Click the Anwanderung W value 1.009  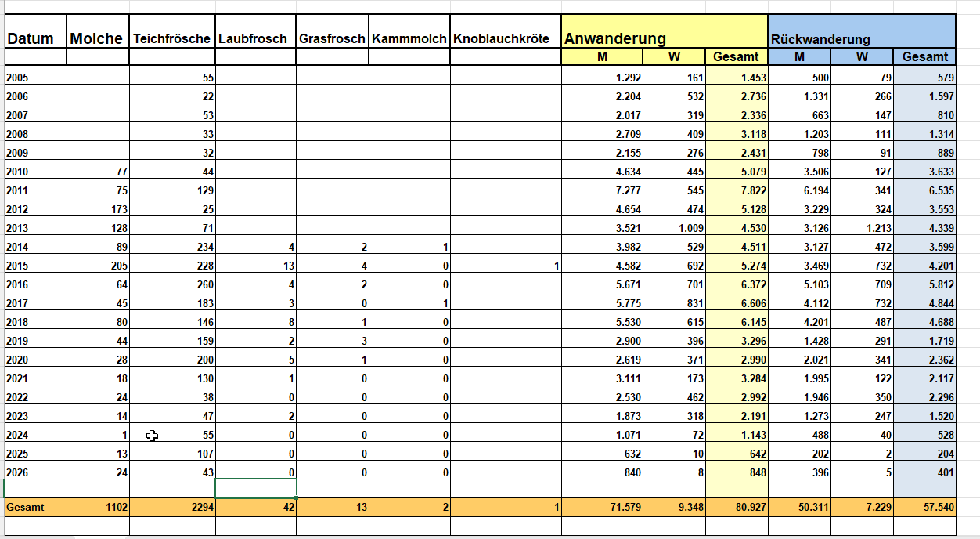pos(674,228)
